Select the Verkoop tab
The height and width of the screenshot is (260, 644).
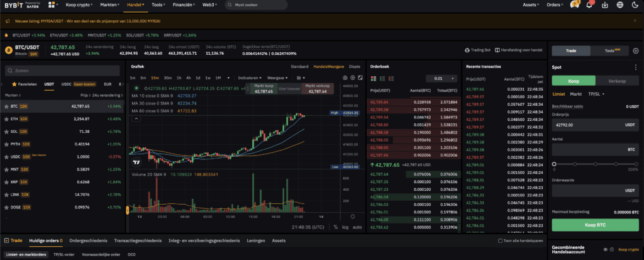(617, 81)
